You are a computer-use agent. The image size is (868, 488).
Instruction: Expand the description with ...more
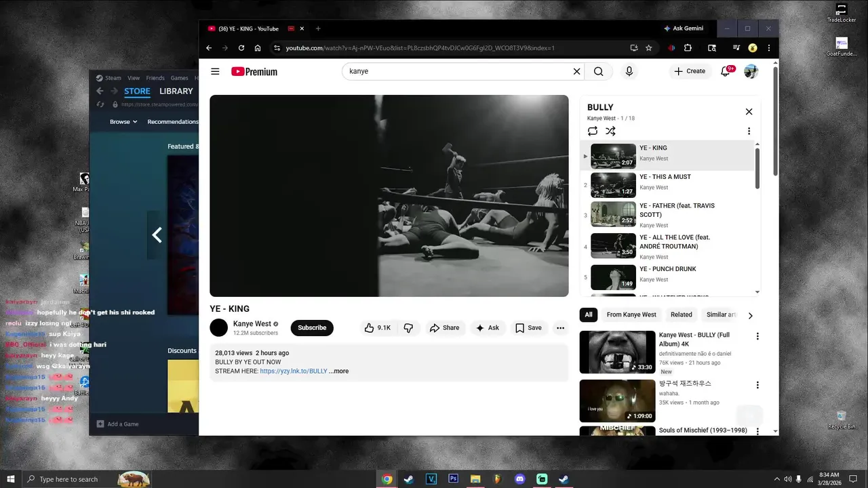(x=338, y=371)
